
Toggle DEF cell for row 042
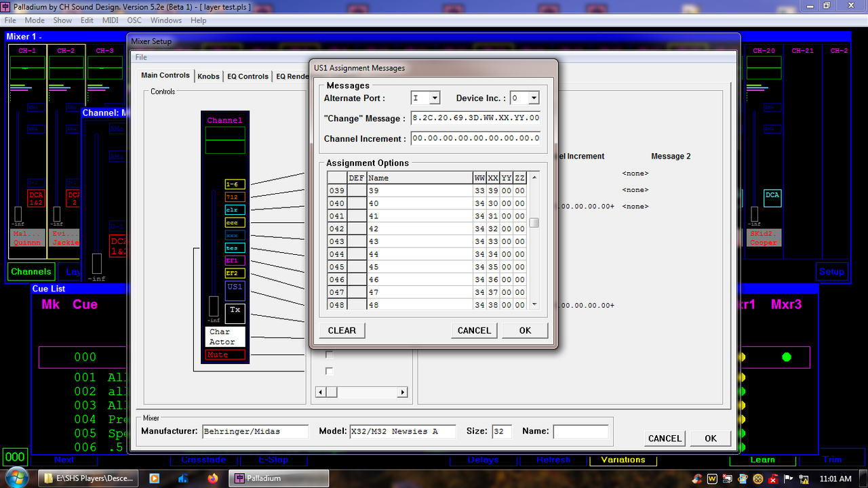(357, 229)
